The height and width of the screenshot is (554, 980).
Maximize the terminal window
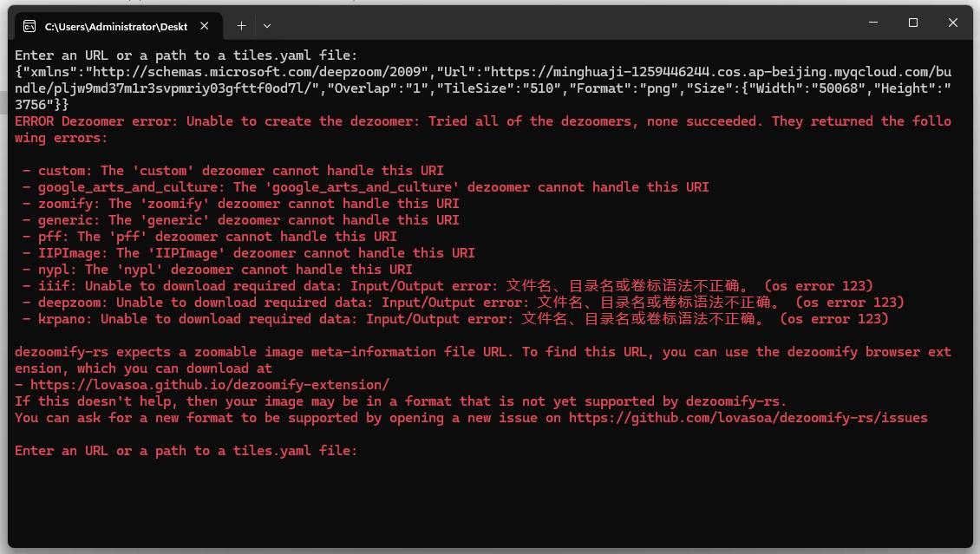(x=913, y=23)
